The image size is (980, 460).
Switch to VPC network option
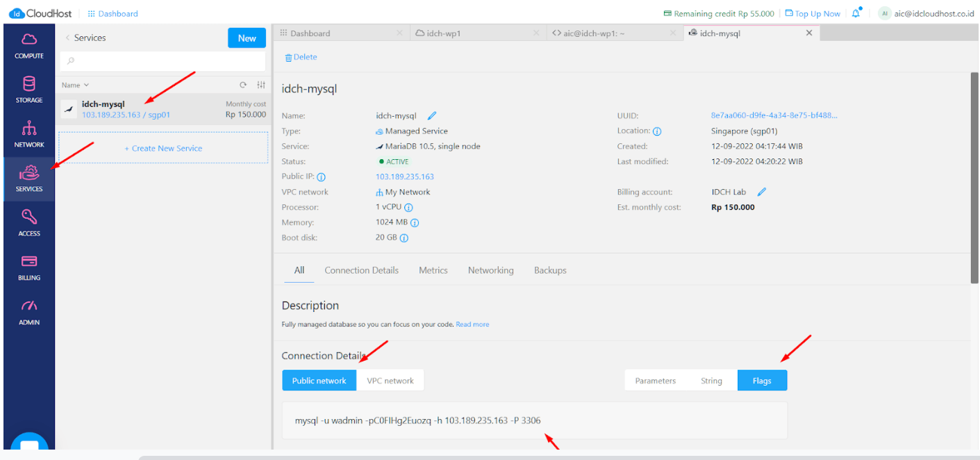pos(390,381)
